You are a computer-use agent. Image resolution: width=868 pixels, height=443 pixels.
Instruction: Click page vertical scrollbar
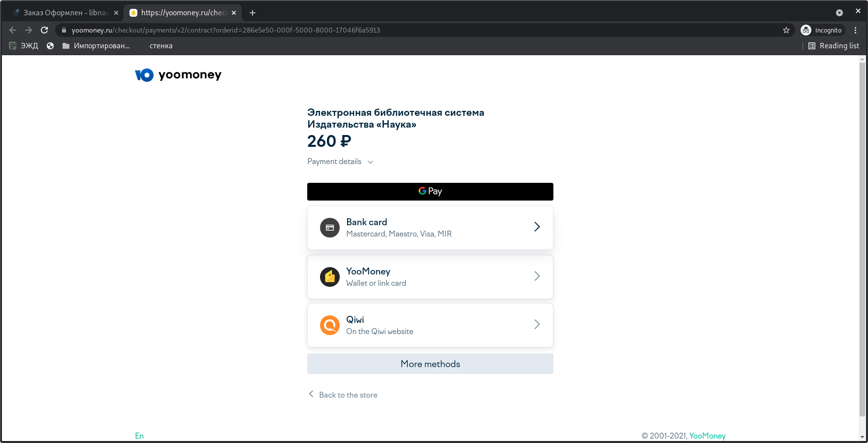pyautogui.click(x=862, y=239)
